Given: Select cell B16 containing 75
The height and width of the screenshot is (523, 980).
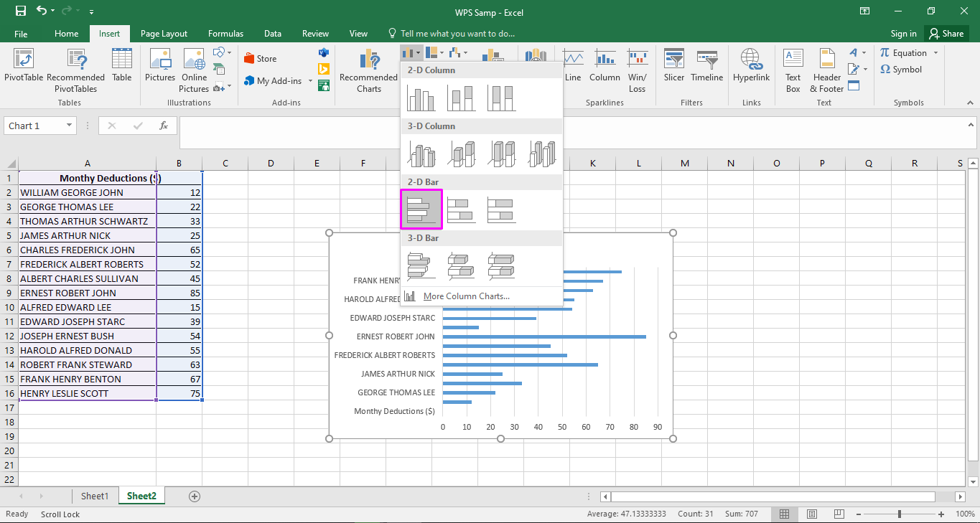Looking at the screenshot, I should click(179, 393).
